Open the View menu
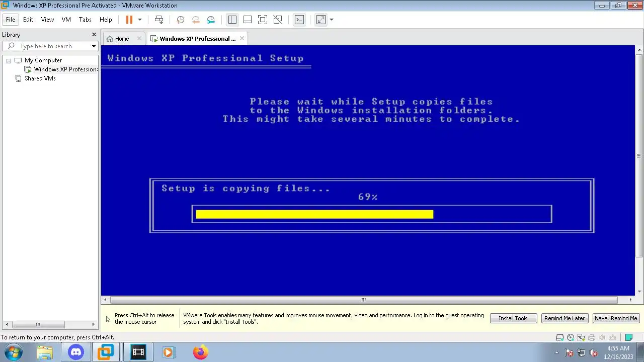 47,20
